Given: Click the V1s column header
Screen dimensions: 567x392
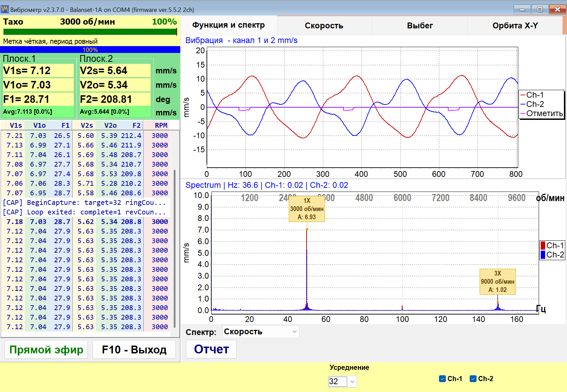Looking at the screenshot, I should [16, 125].
